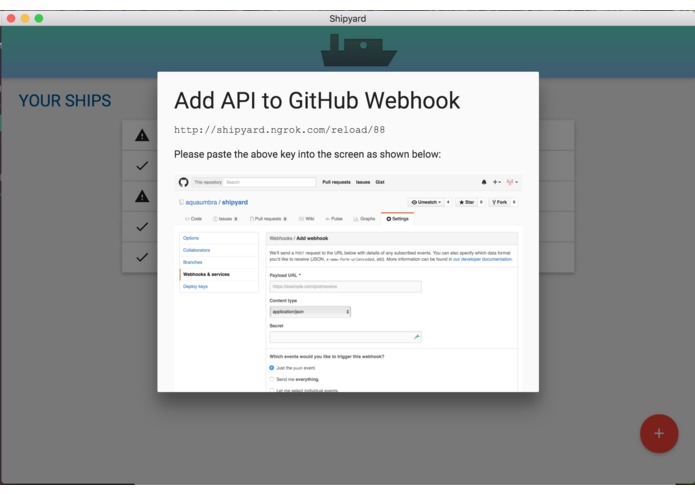Click the red close window button

point(11,18)
